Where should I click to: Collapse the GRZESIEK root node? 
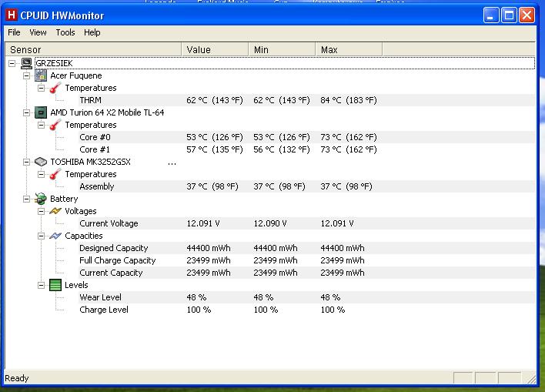click(12, 63)
